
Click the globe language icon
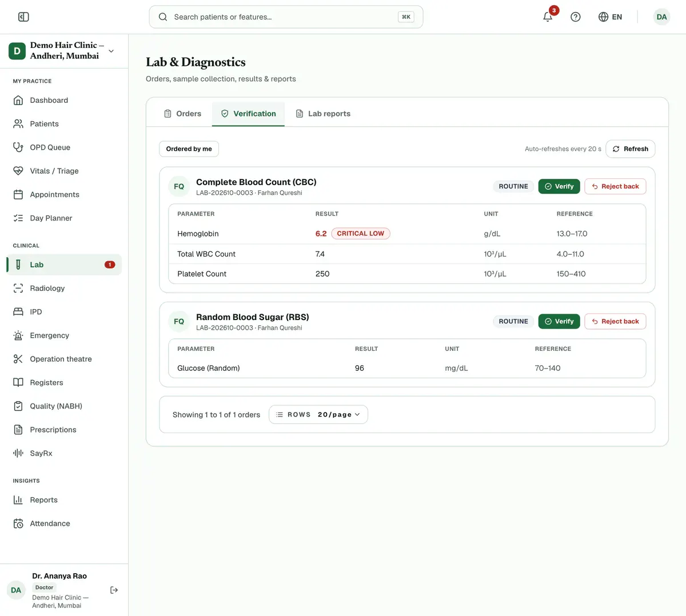point(603,17)
